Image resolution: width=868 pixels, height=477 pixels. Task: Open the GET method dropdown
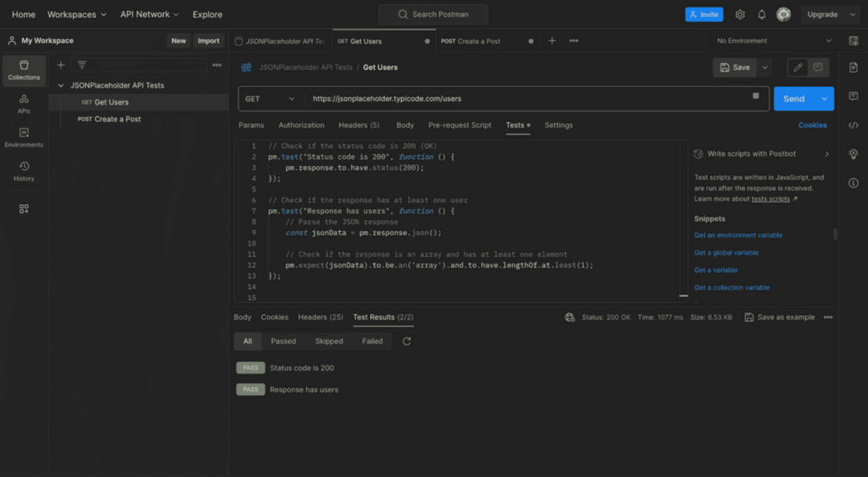271,99
